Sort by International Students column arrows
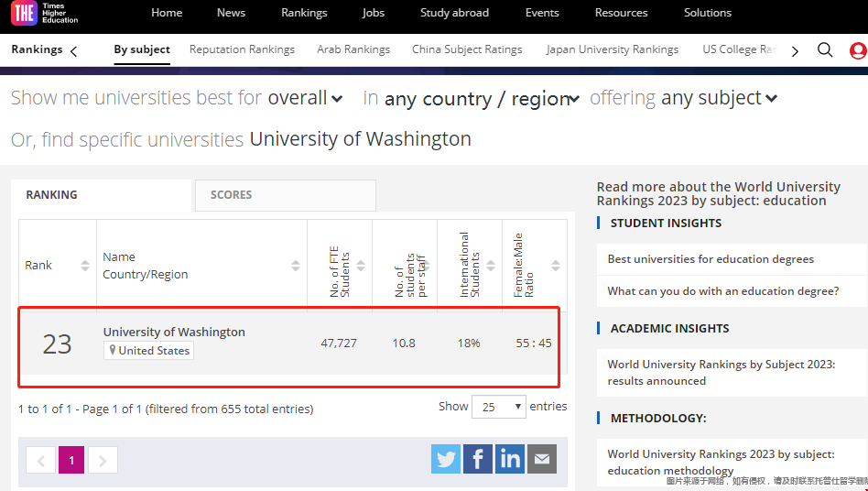 coord(491,266)
